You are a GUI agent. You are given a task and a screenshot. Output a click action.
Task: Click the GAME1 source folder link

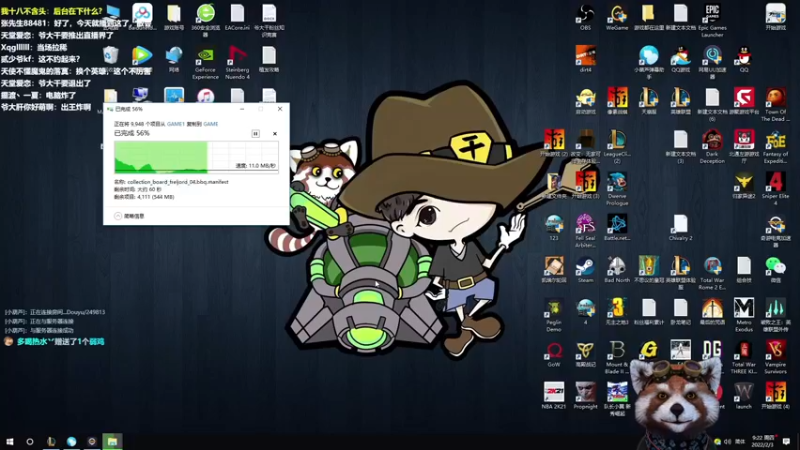pos(176,124)
